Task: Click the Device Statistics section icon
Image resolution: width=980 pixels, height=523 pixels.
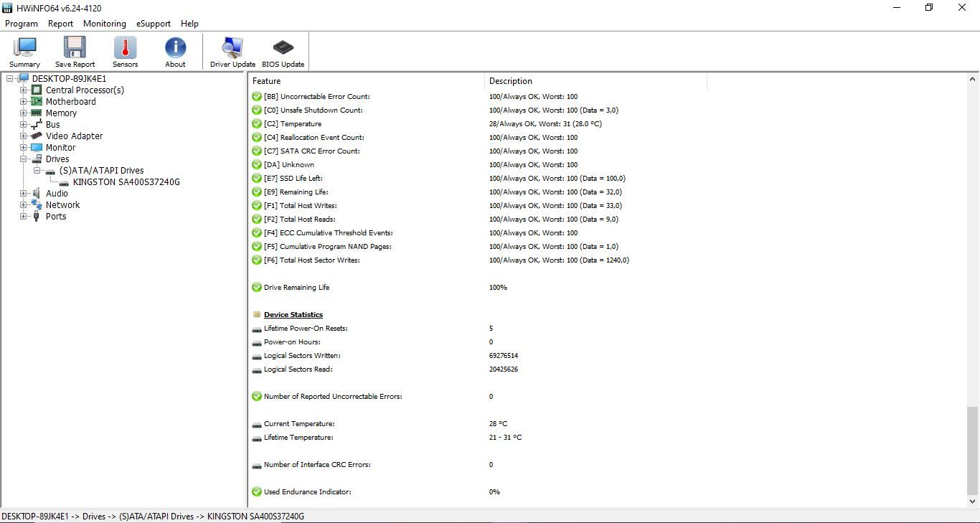Action: (257, 314)
